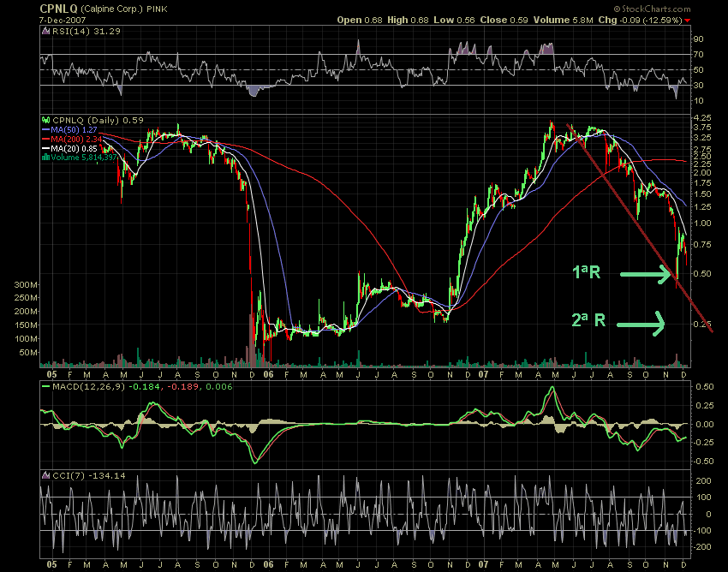Click the MACD scale value "-0.25"
Image resolution: width=728 pixels, height=572 pixels.
pos(703,442)
